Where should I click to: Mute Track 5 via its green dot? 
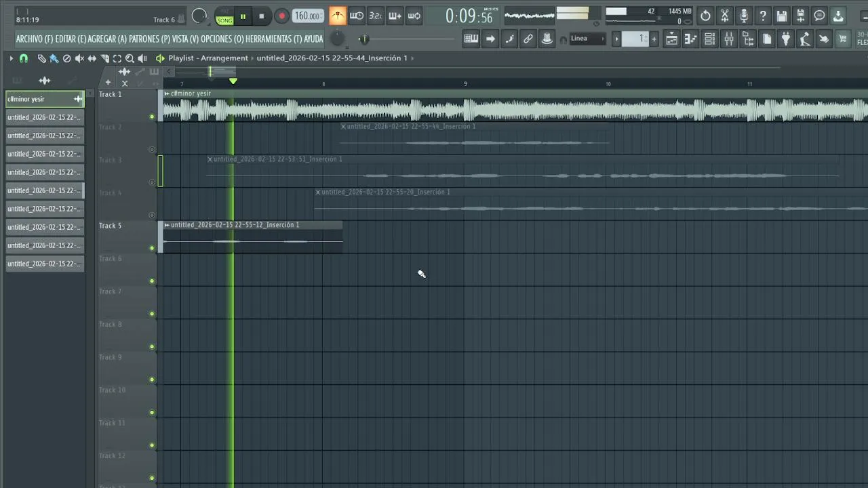[x=152, y=248]
